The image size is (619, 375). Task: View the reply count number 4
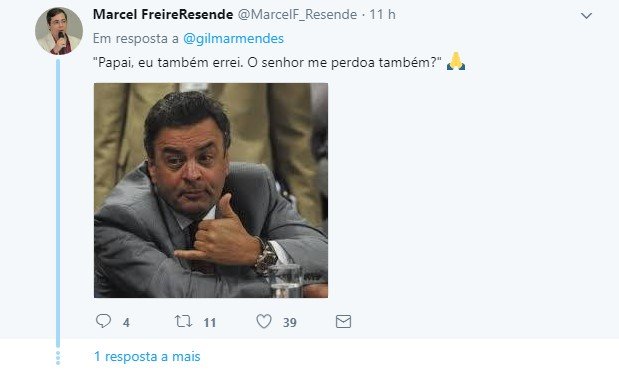[126, 323]
